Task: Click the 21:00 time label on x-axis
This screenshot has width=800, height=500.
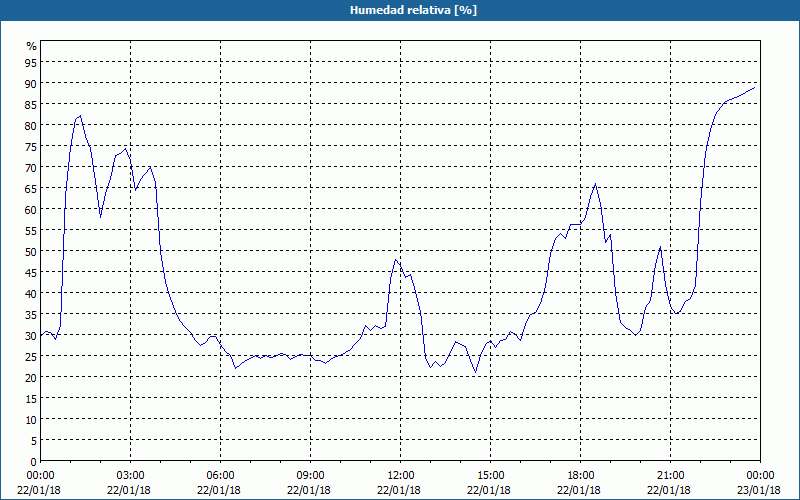Action: (x=670, y=476)
